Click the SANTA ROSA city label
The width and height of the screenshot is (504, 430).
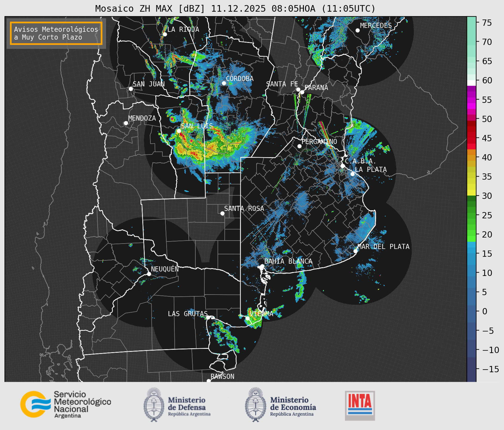tap(244, 208)
